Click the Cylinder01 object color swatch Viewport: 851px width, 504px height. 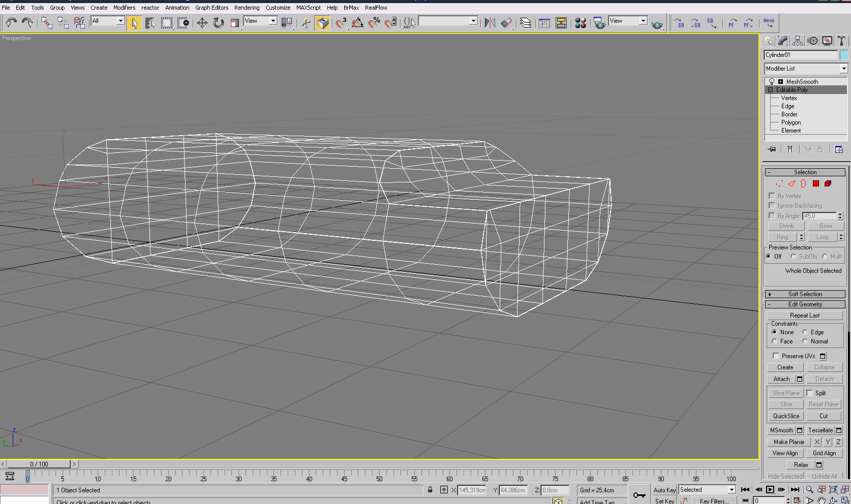click(844, 55)
